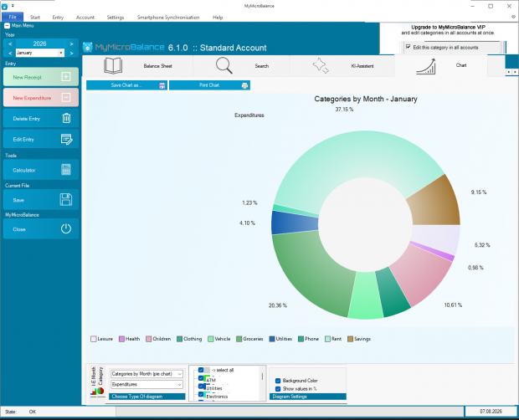Open the KI-Assistent sparkle icon
Screen dimensions: 519x420
tap(321, 65)
